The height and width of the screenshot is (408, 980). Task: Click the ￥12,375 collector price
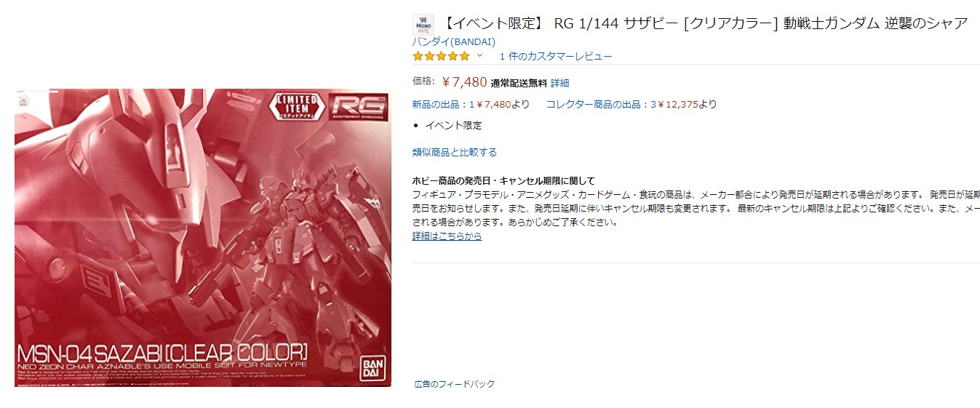678,104
